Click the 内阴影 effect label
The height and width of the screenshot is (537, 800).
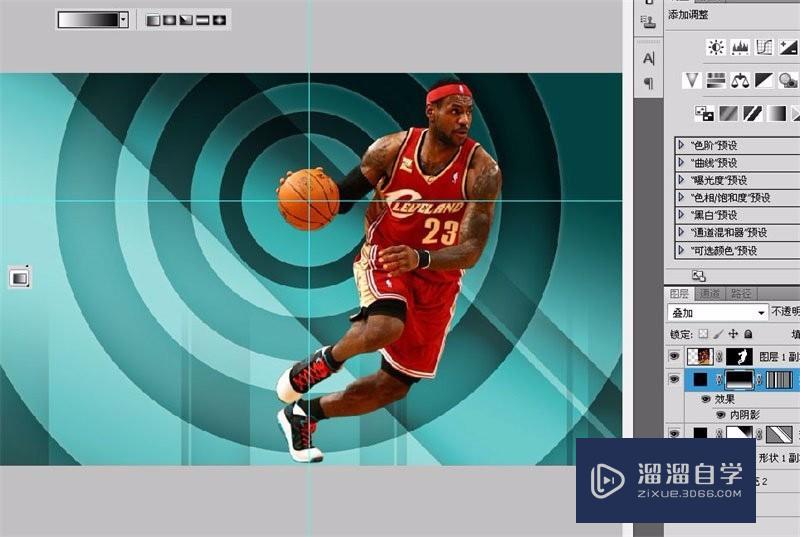coord(744,415)
